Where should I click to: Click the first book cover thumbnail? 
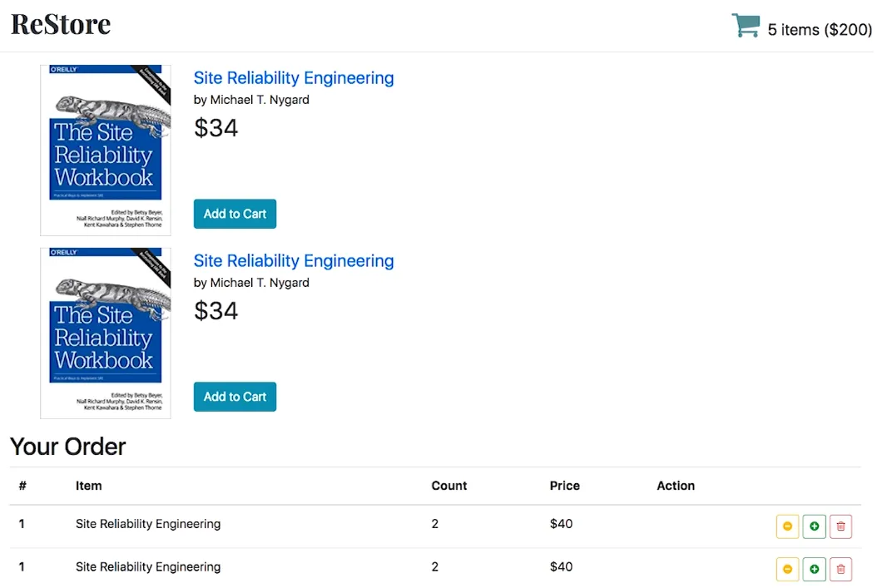[106, 150]
